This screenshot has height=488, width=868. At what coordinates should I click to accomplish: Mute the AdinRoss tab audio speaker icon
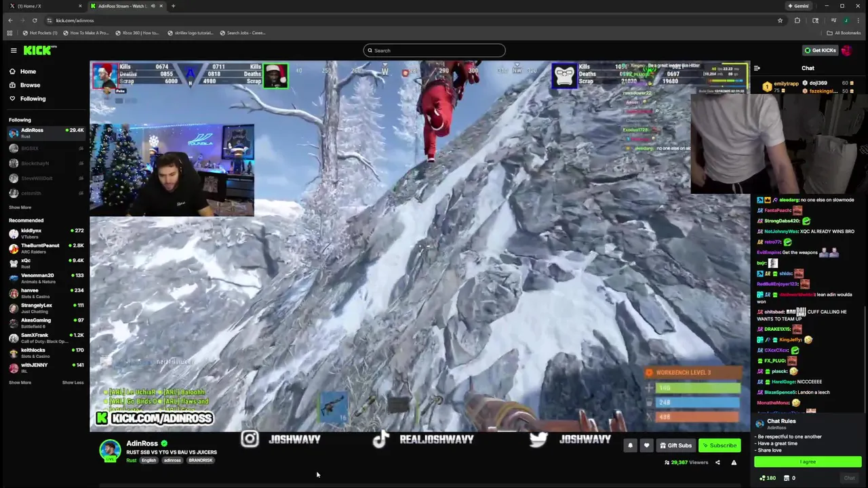(x=153, y=6)
